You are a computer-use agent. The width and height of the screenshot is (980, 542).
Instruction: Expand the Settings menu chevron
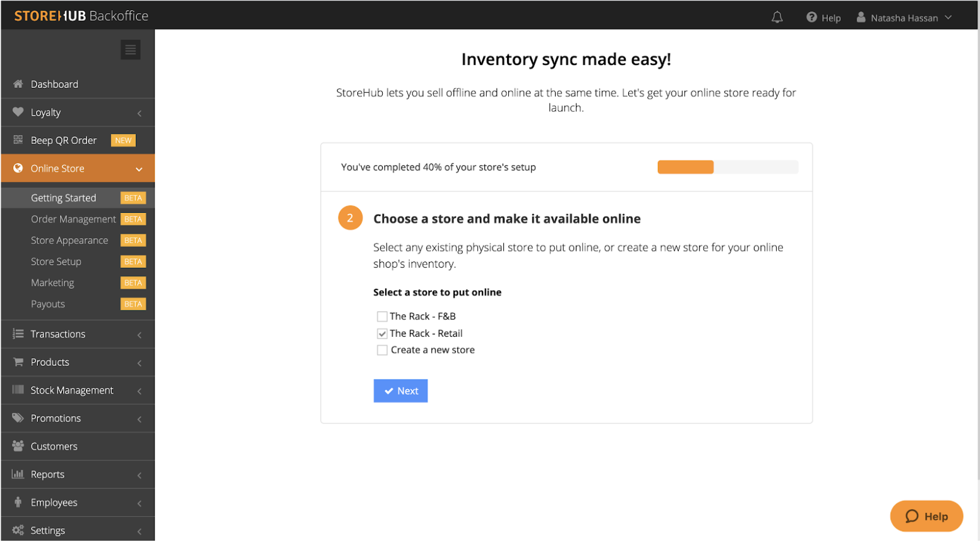click(x=140, y=531)
